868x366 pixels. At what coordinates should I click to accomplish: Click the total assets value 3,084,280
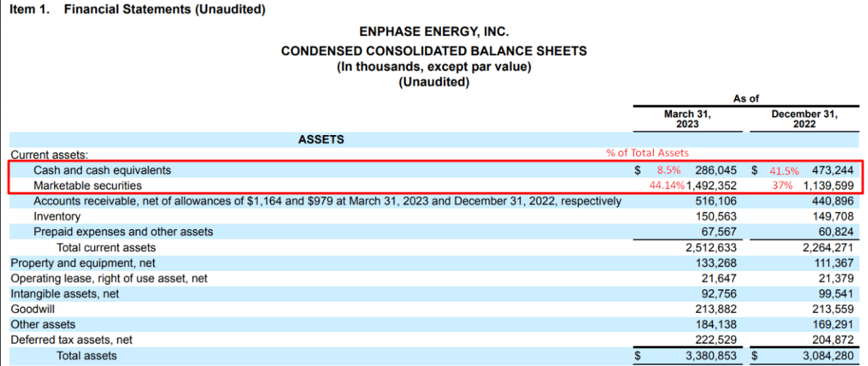click(x=828, y=356)
